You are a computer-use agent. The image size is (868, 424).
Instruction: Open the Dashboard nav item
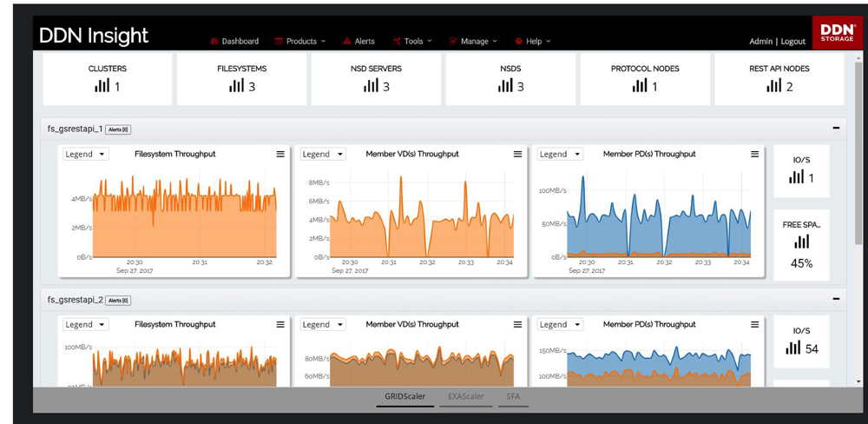point(234,41)
